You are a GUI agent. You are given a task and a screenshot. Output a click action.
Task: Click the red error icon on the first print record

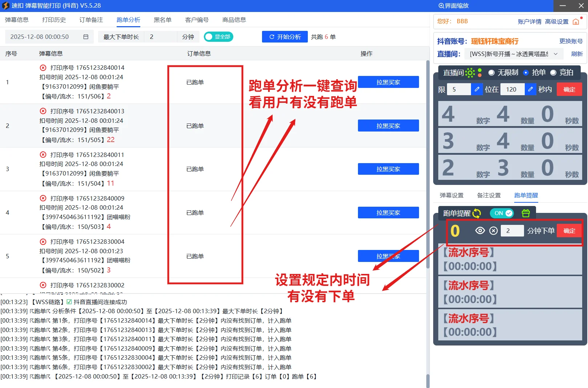43,68
